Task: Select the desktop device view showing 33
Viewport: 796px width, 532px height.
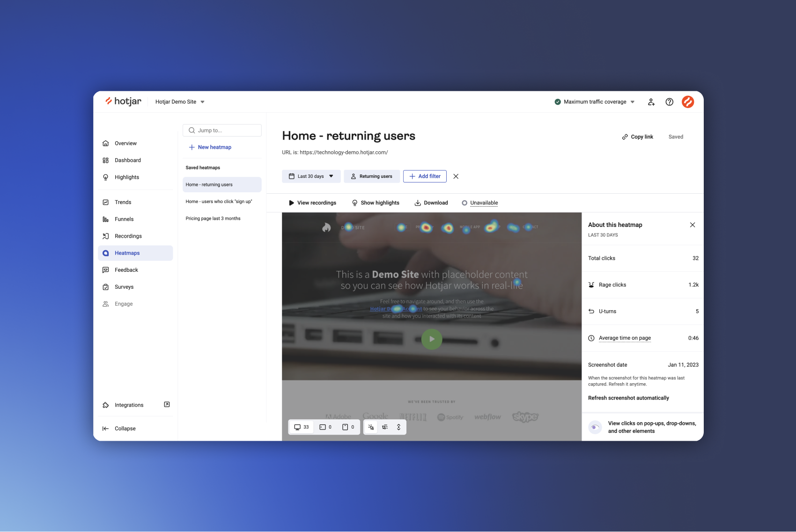Action: [302, 427]
